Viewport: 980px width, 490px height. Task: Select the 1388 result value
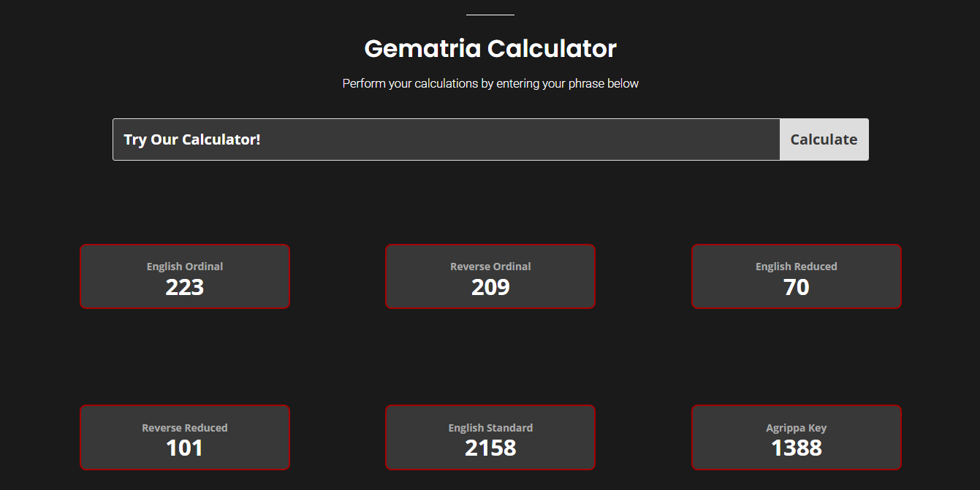pyautogui.click(x=796, y=448)
